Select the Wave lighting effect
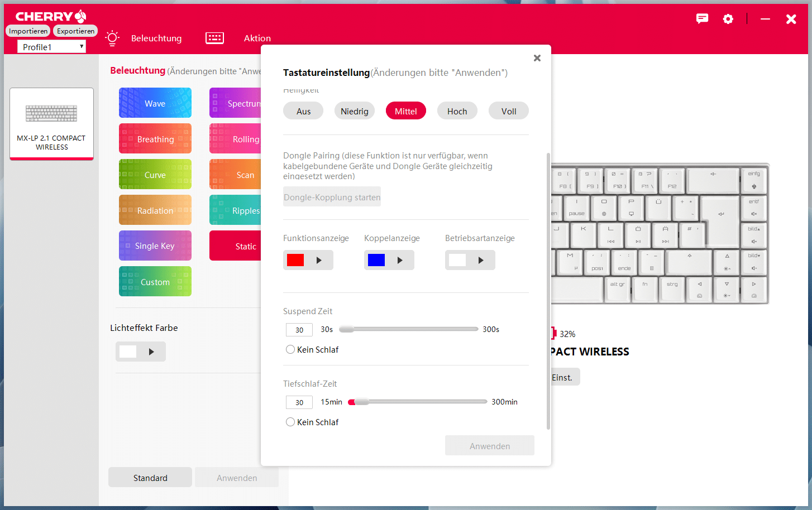 (155, 103)
